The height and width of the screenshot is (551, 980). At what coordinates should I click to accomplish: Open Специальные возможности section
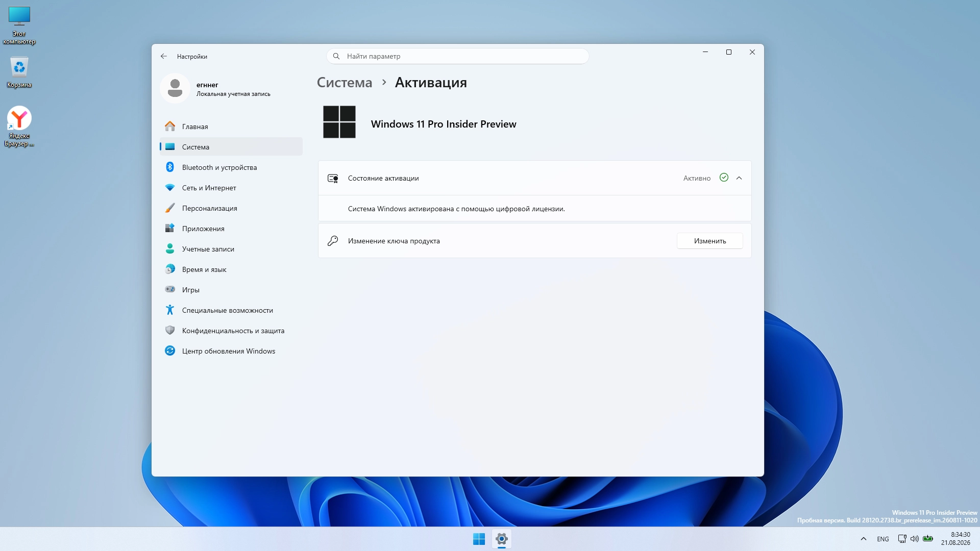tap(231, 310)
